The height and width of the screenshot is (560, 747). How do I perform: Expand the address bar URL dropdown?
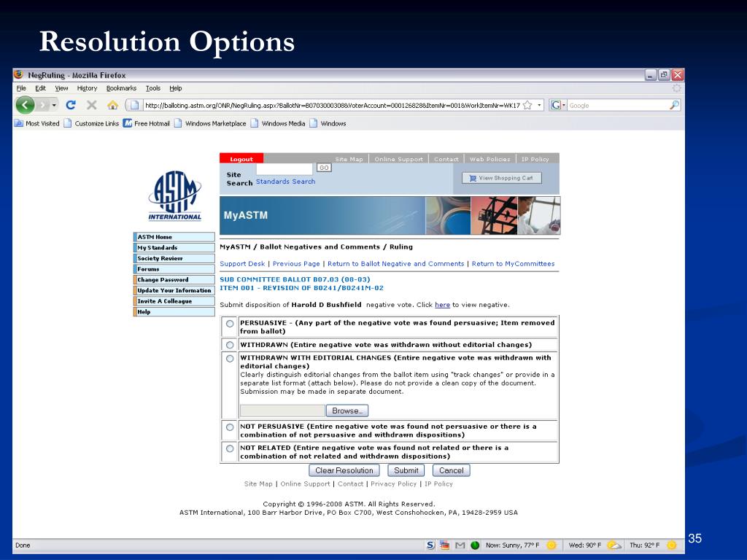click(539, 105)
